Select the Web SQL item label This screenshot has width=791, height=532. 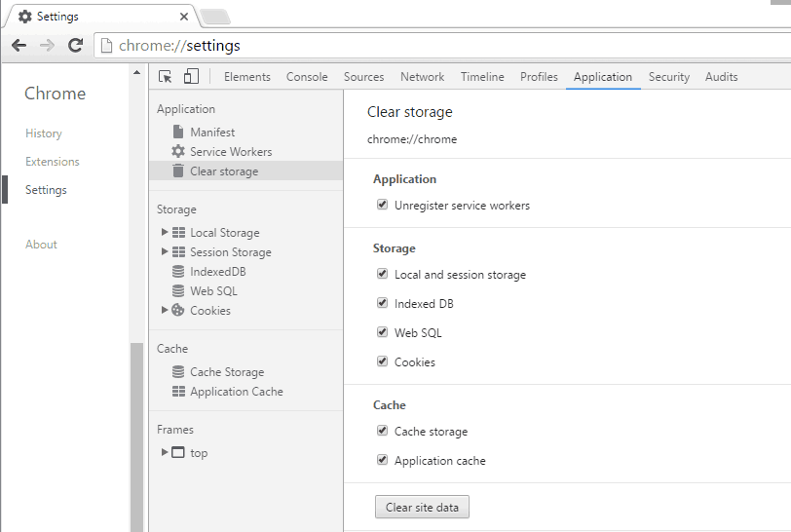[213, 290]
